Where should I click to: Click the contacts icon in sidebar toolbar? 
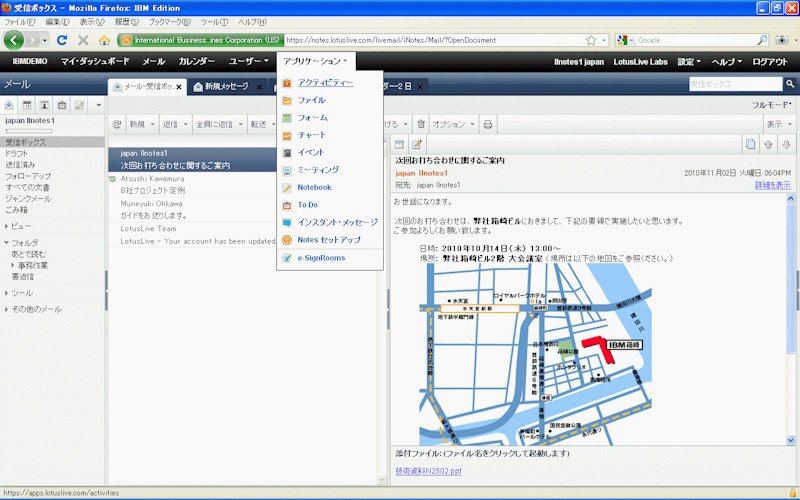44,105
